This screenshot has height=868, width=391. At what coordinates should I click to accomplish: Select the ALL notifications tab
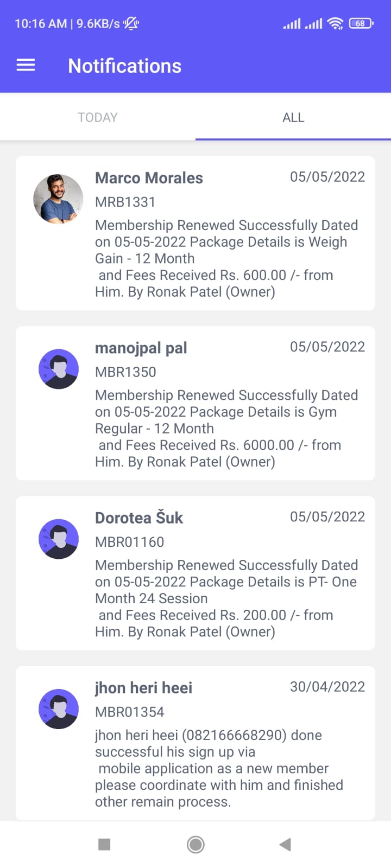[x=293, y=117]
